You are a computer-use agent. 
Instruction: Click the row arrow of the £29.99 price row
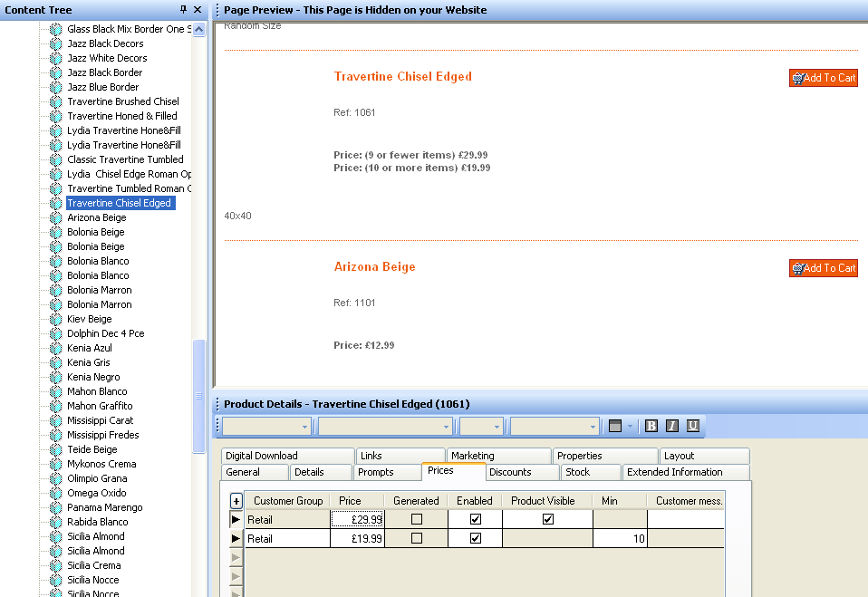pos(236,520)
